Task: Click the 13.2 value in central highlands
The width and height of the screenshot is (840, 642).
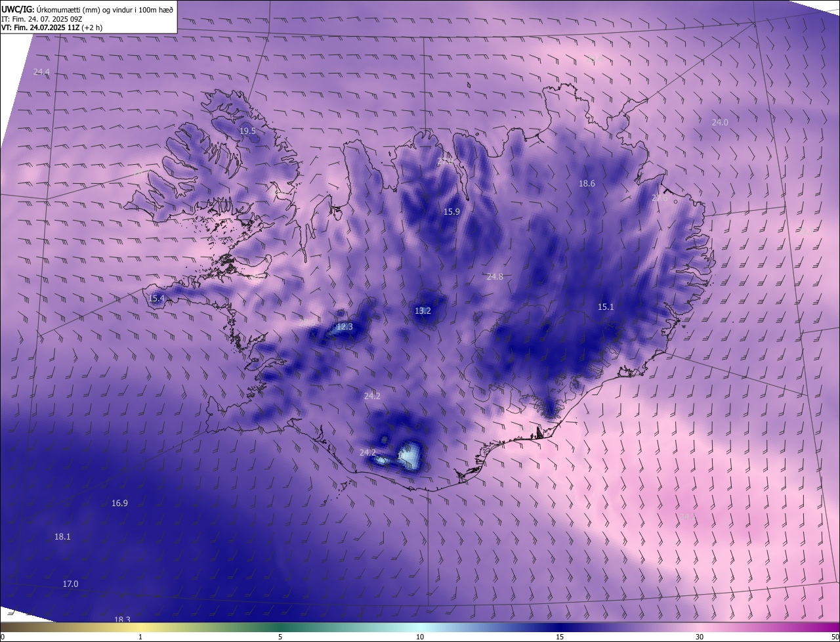Action: [423, 311]
